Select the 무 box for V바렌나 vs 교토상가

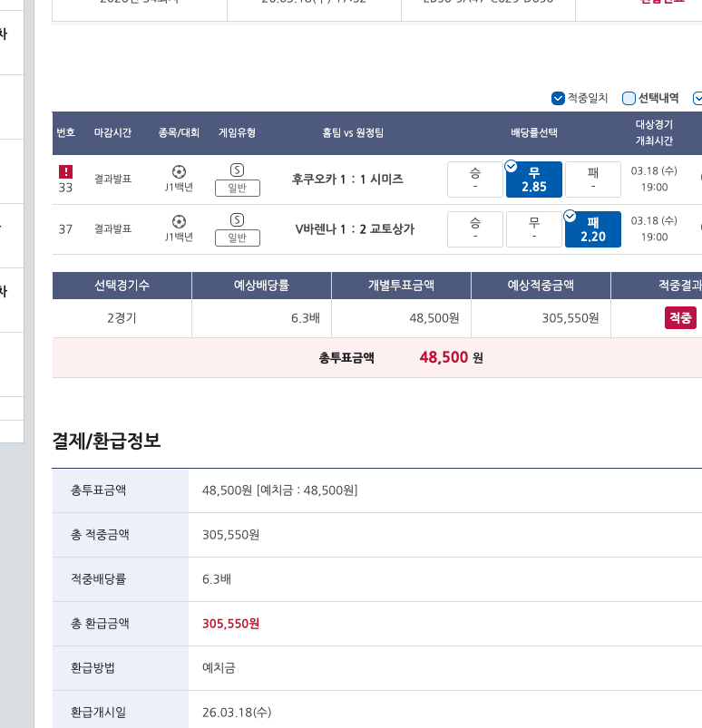[x=534, y=229]
